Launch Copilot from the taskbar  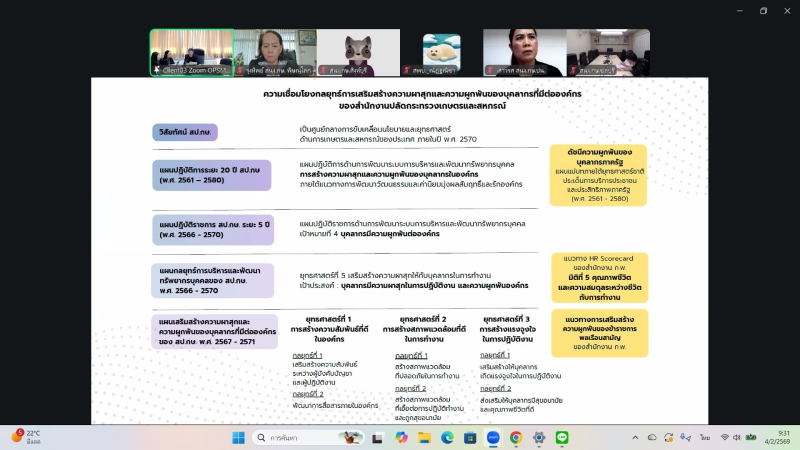(x=401, y=438)
